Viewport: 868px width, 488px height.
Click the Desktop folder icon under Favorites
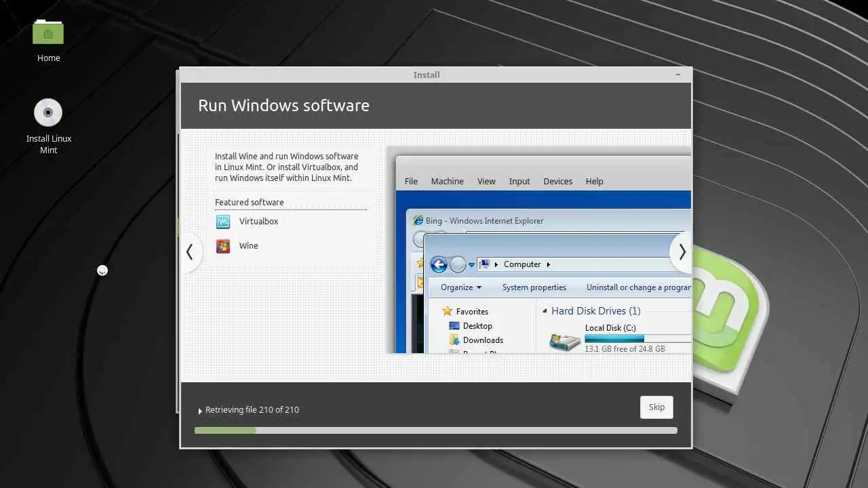(x=454, y=326)
